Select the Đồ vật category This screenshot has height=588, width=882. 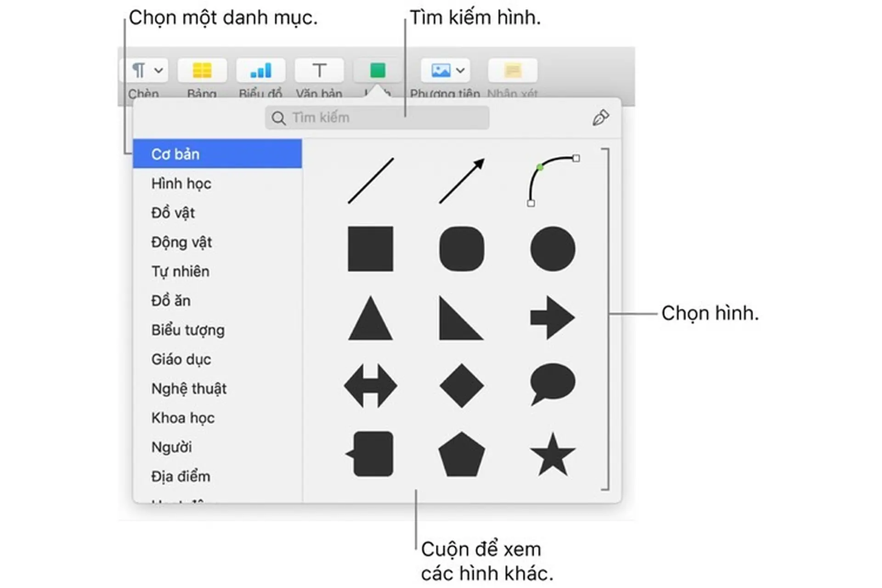pyautogui.click(x=217, y=213)
